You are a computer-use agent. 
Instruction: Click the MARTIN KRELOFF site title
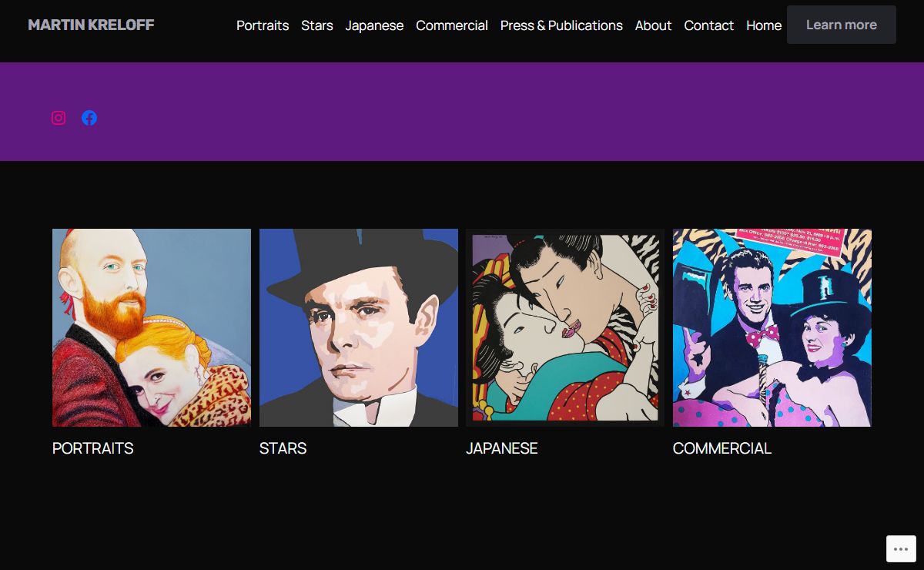click(91, 25)
